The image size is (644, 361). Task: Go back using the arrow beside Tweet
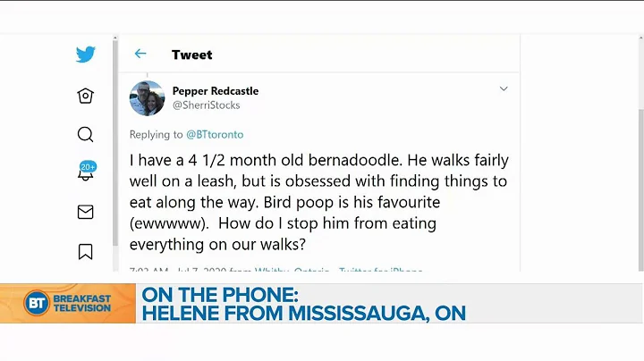140,55
